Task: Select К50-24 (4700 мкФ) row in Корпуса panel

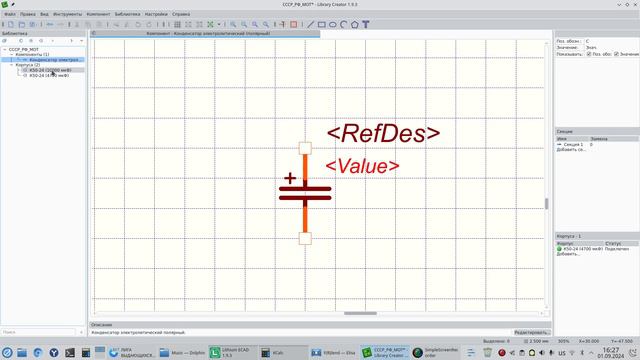Action: tap(597, 249)
